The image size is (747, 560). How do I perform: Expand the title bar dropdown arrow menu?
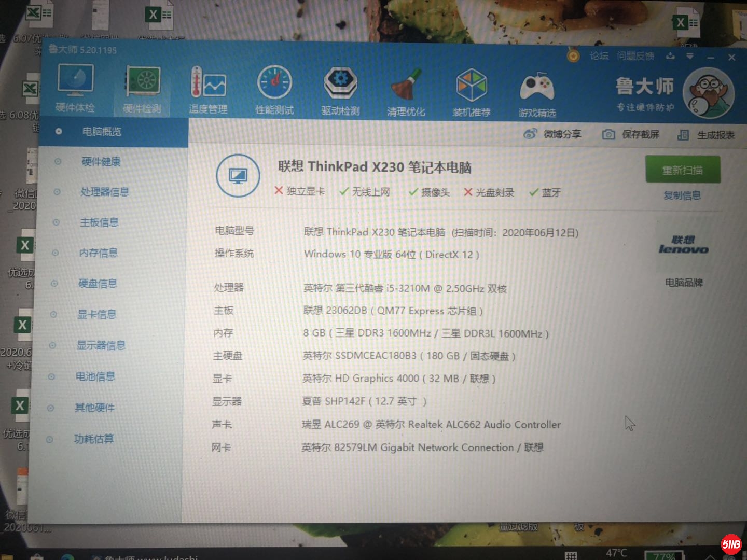(690, 56)
